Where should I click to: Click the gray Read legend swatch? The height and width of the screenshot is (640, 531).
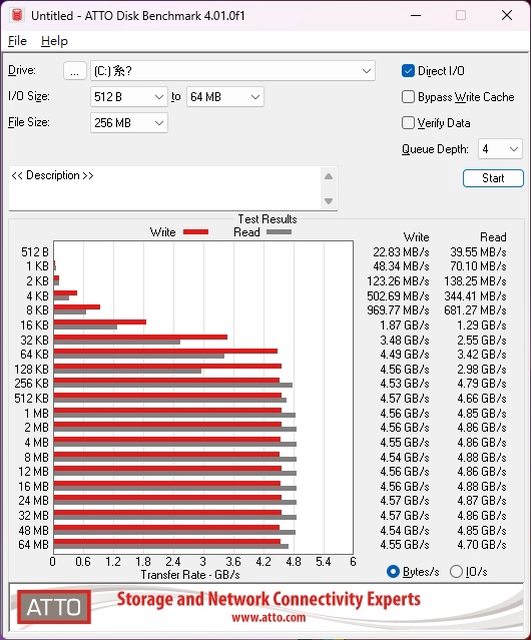coord(279,232)
